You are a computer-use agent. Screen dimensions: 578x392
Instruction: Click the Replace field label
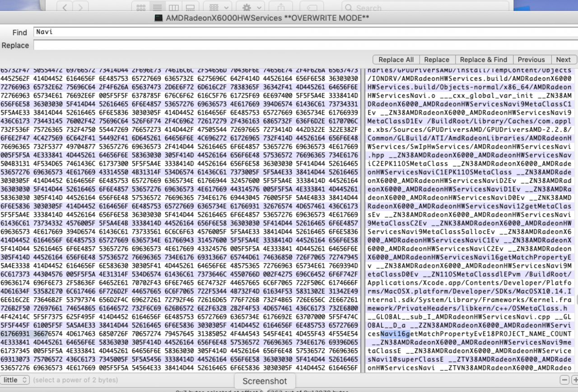(x=15, y=45)
